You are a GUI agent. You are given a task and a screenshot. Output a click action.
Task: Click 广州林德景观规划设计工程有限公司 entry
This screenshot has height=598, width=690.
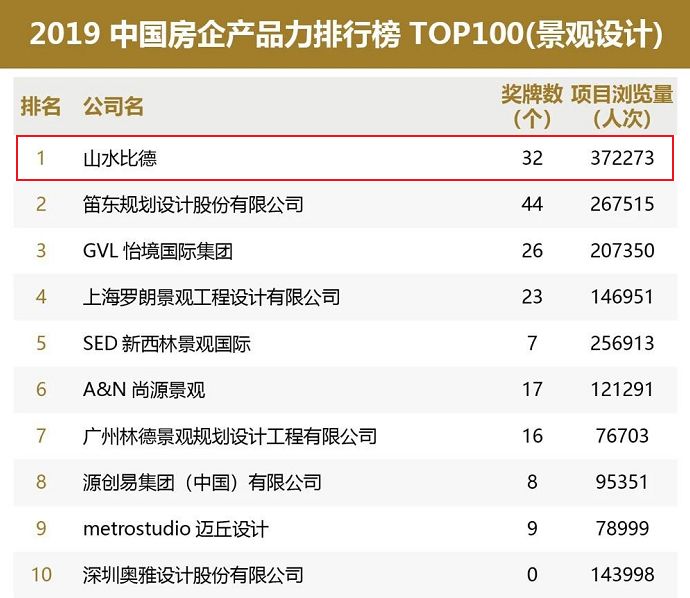[x=230, y=436]
